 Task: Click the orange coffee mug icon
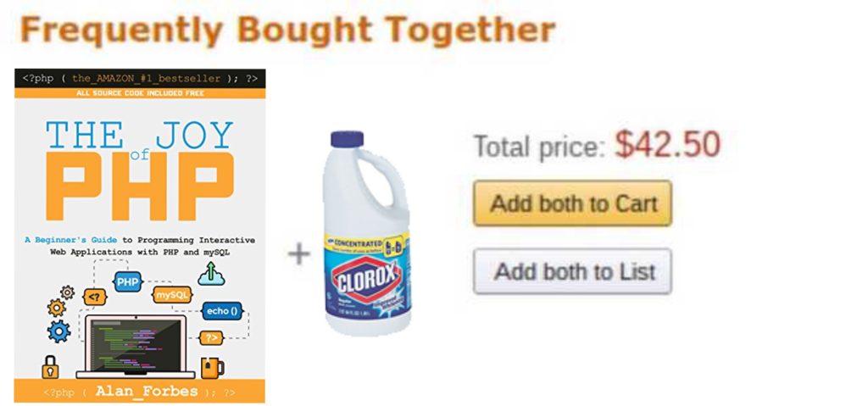click(x=212, y=367)
